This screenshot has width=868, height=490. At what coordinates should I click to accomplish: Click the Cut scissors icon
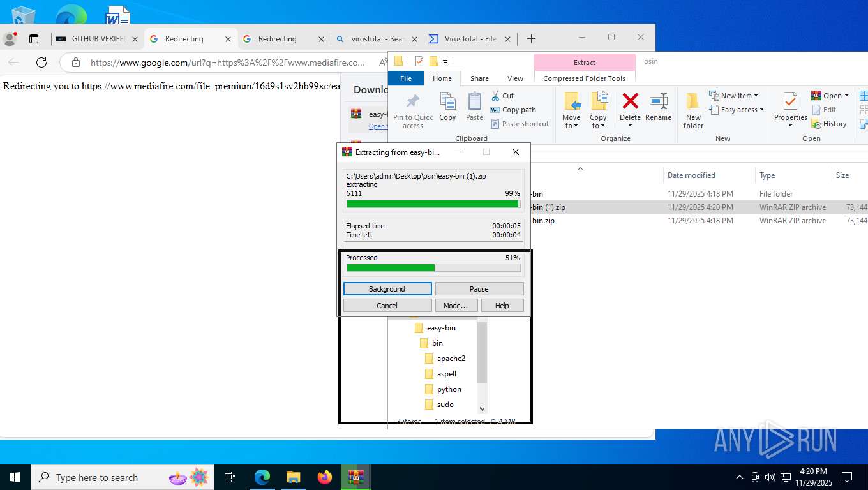(495, 96)
